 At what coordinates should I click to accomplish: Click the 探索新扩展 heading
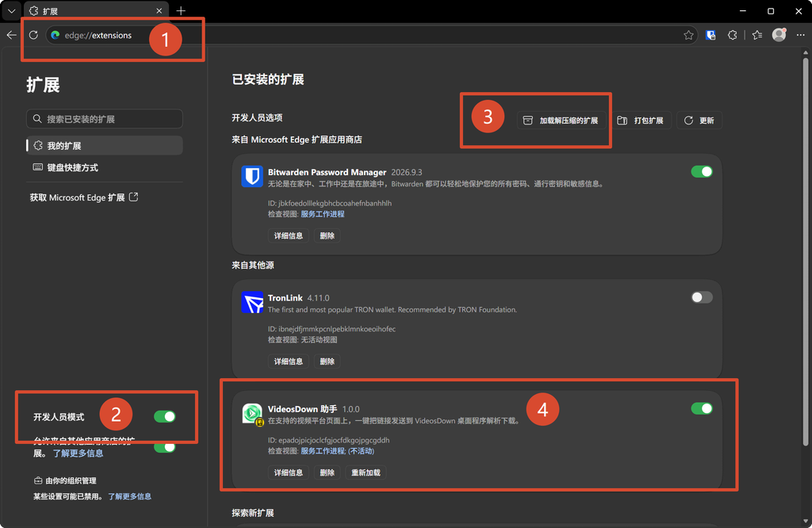[253, 513]
